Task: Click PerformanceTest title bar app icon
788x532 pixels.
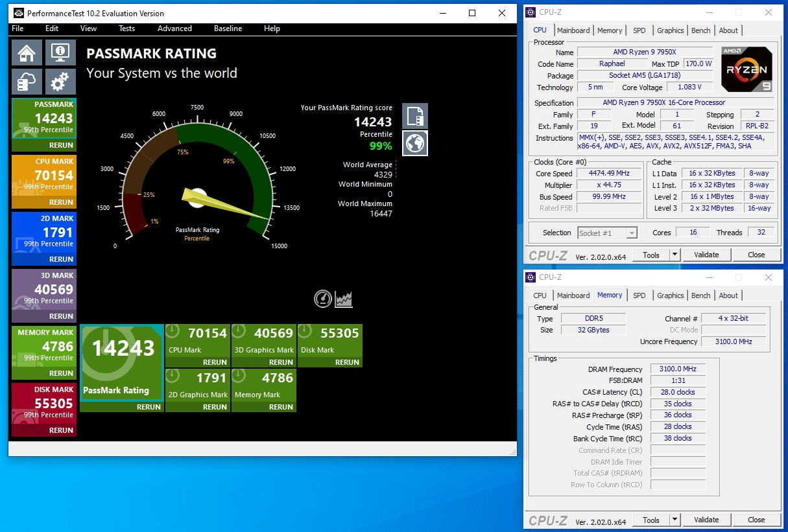Action: pos(18,13)
